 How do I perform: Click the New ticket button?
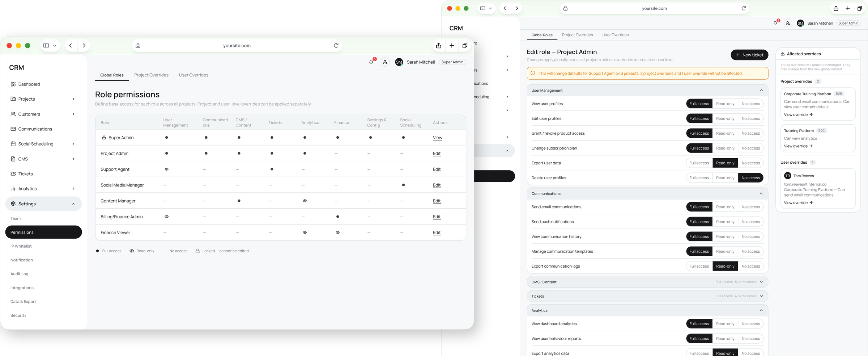tap(749, 55)
